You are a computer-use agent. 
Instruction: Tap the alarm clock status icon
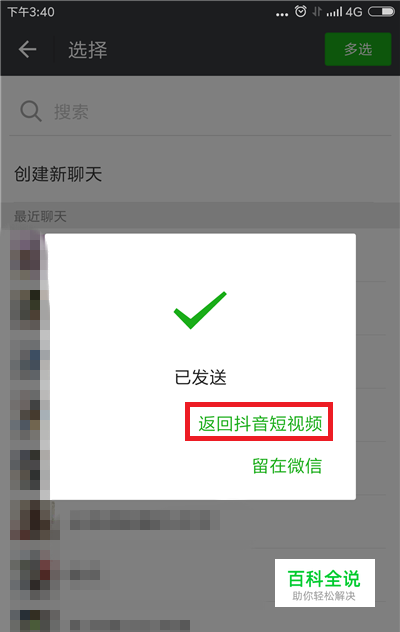point(301,11)
